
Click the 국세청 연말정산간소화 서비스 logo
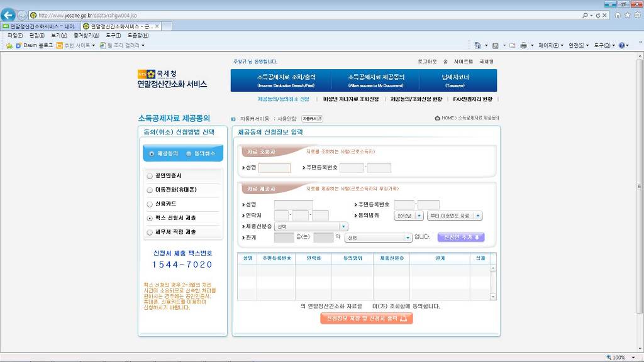click(172, 79)
